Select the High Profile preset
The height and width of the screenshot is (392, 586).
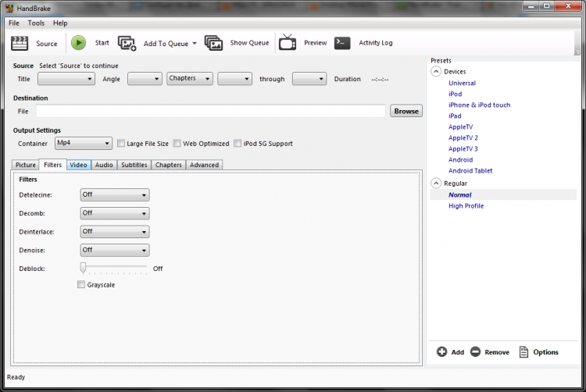point(466,205)
